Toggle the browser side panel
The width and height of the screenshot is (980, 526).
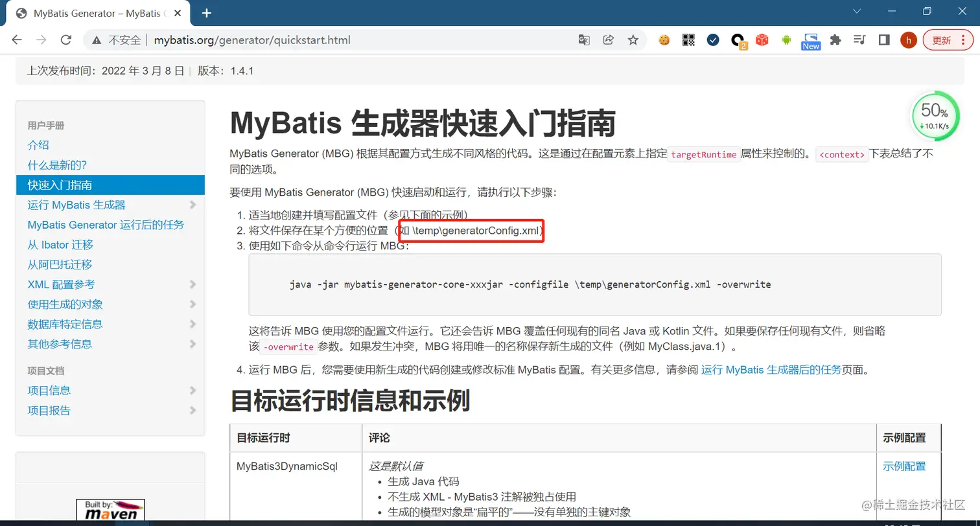(884, 40)
